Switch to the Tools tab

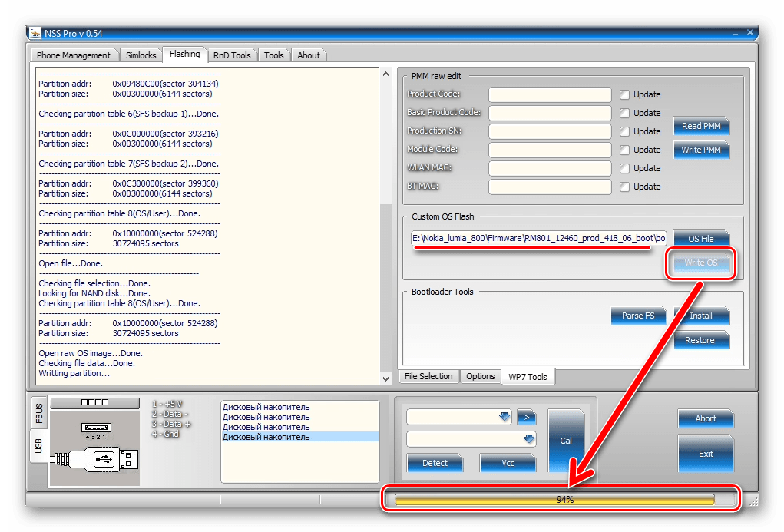coord(273,55)
